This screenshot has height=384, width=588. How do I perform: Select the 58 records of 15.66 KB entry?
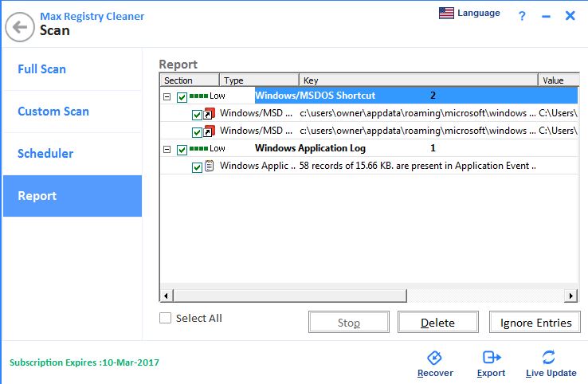pos(370,166)
